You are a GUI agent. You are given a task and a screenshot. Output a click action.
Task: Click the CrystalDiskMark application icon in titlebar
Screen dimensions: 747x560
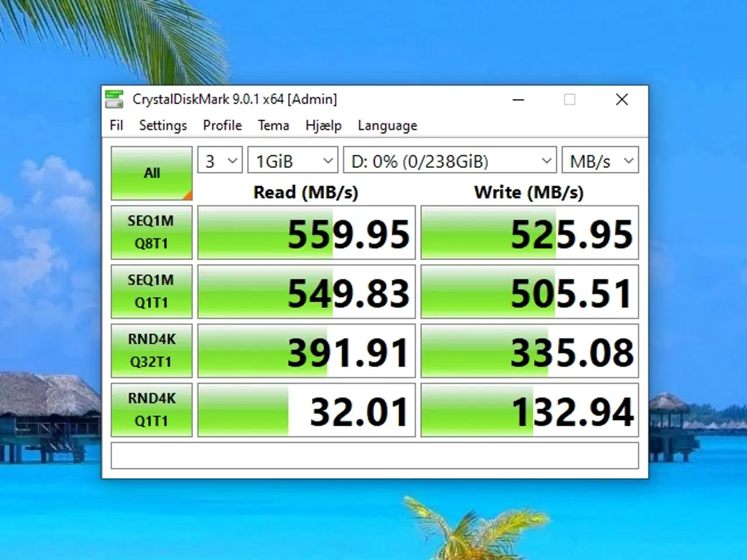coord(114,99)
